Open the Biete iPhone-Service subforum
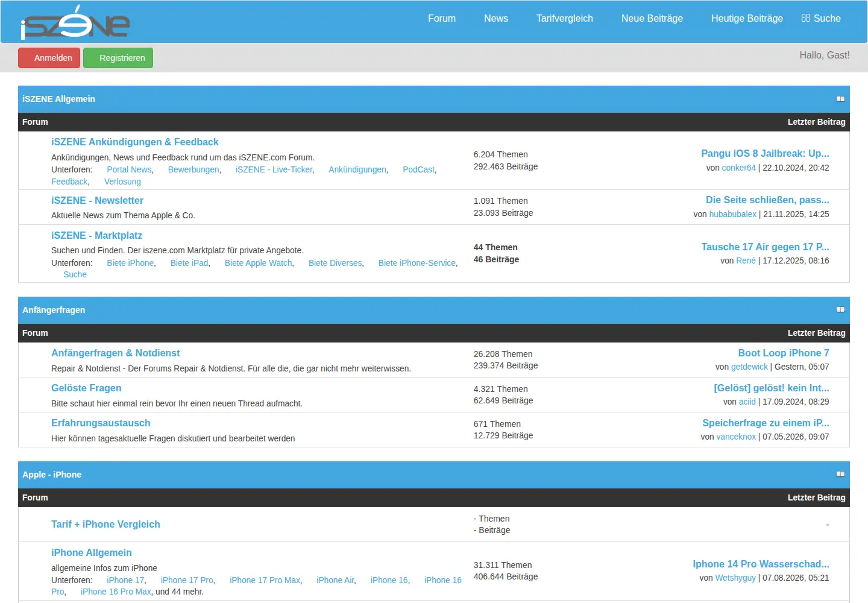 click(x=417, y=263)
